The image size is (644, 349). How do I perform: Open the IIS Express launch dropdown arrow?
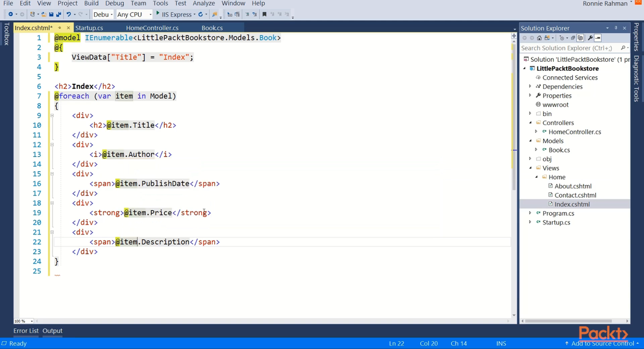click(194, 14)
